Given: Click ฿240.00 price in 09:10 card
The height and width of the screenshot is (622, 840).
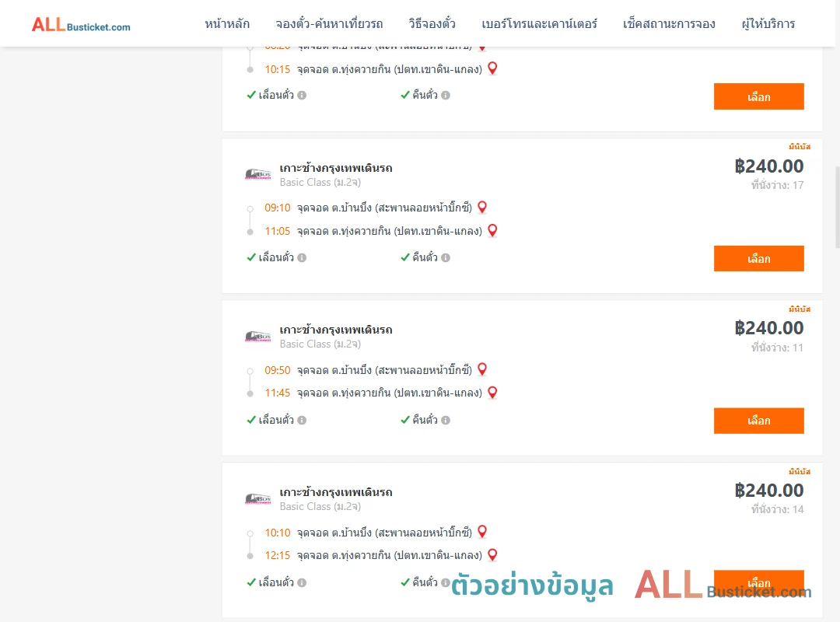Looking at the screenshot, I should click(x=769, y=166).
